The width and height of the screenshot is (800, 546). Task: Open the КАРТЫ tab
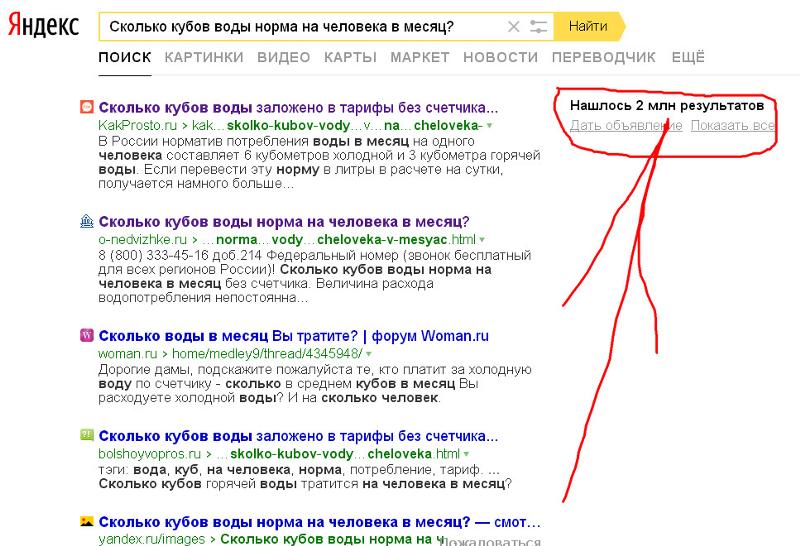point(350,57)
